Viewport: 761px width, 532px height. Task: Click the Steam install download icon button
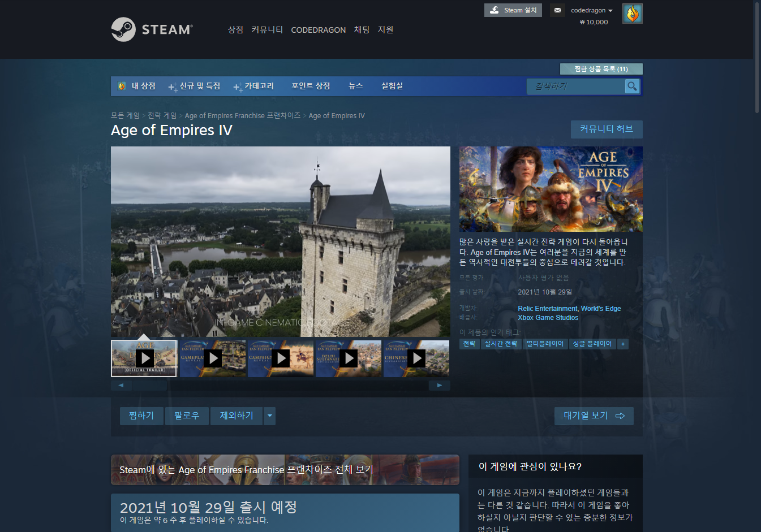click(513, 10)
